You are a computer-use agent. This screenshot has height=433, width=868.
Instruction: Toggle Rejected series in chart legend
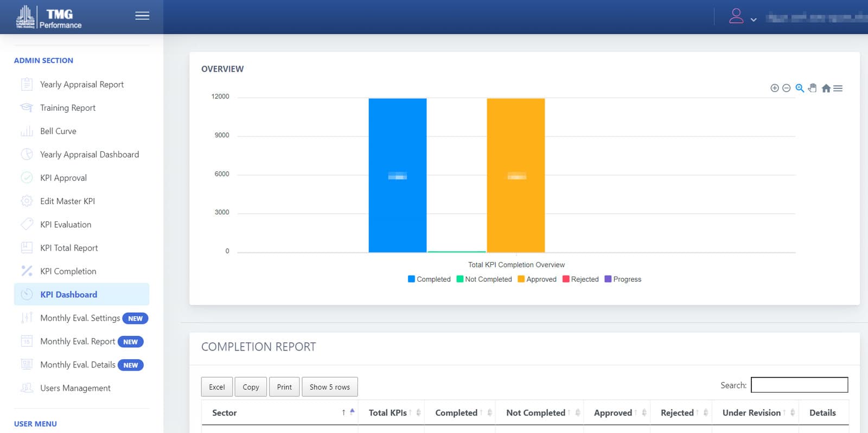[x=580, y=279]
